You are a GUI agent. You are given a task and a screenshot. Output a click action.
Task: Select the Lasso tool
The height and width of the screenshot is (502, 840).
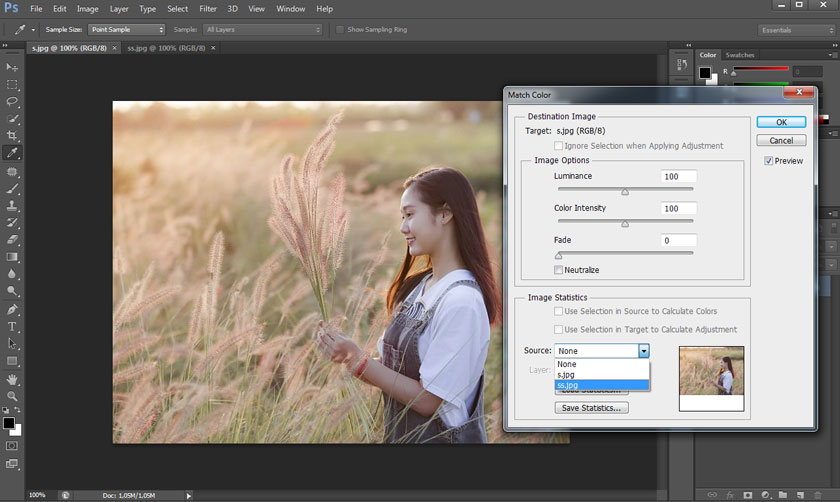[12, 101]
